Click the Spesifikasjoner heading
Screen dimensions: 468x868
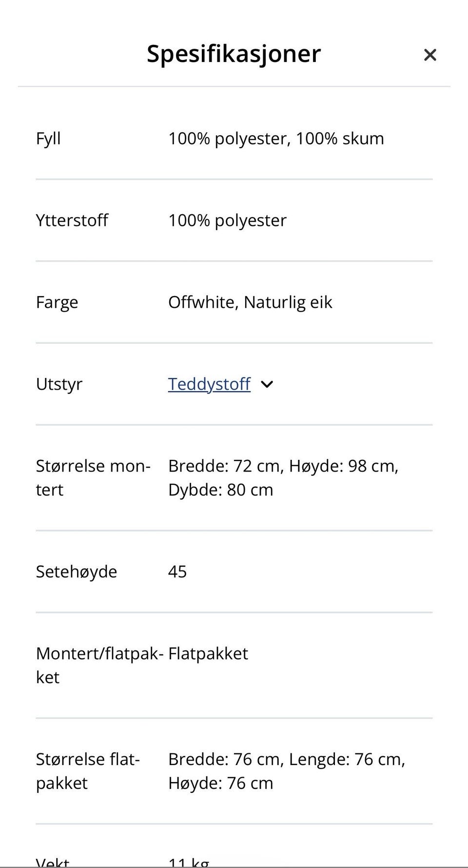[234, 54]
